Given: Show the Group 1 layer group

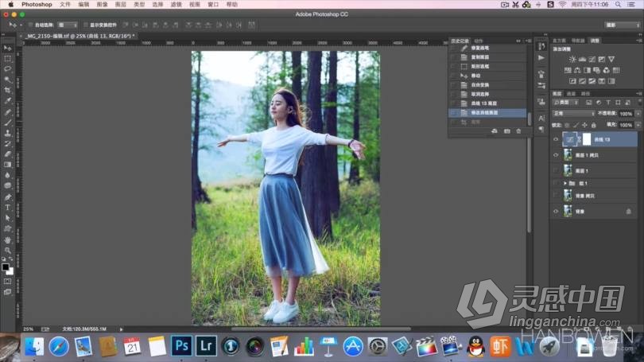Looking at the screenshot, I should 556,183.
